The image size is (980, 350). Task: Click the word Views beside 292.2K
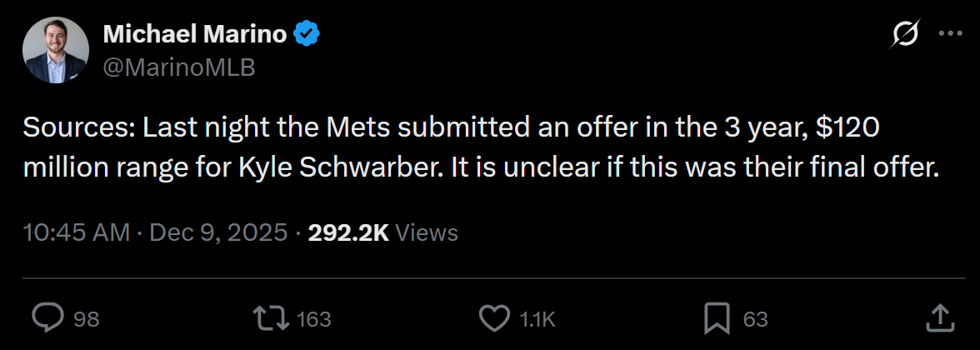(427, 233)
